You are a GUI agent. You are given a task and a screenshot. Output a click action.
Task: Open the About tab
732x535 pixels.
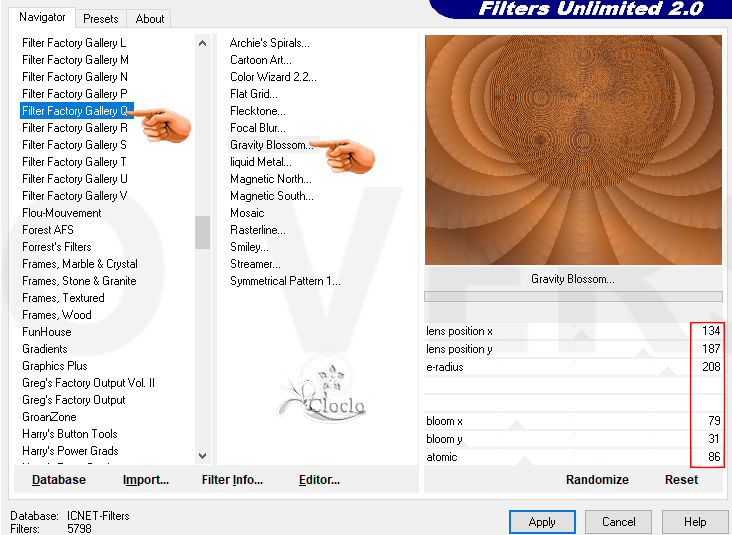click(x=150, y=18)
